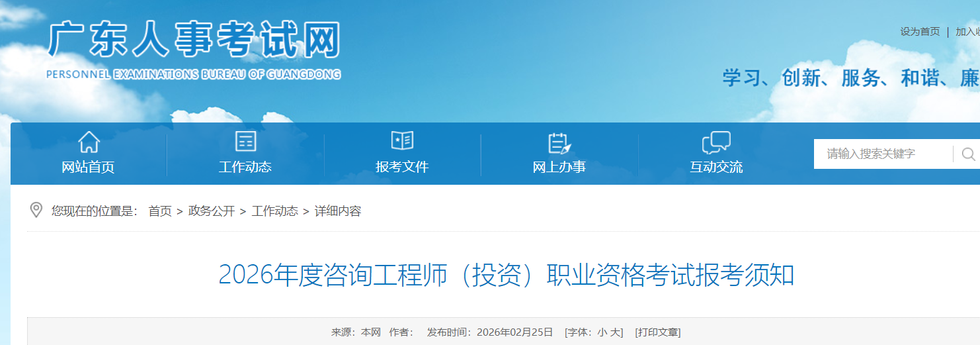The image size is (980, 345).
Task: Click the open book icon above 报考文件
Action: coord(402,140)
